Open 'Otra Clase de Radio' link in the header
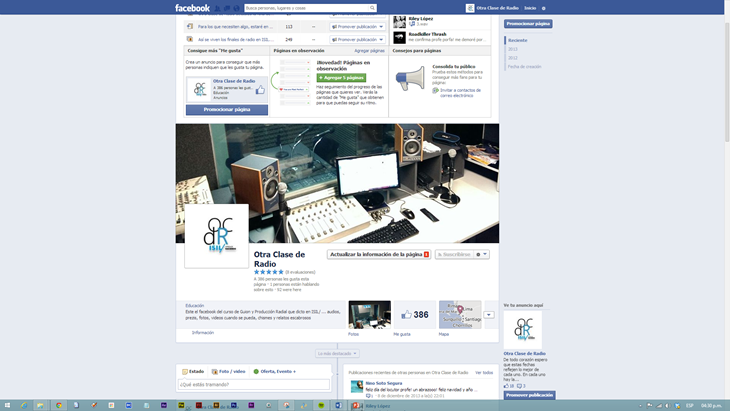The image size is (730, 411). pos(497,8)
